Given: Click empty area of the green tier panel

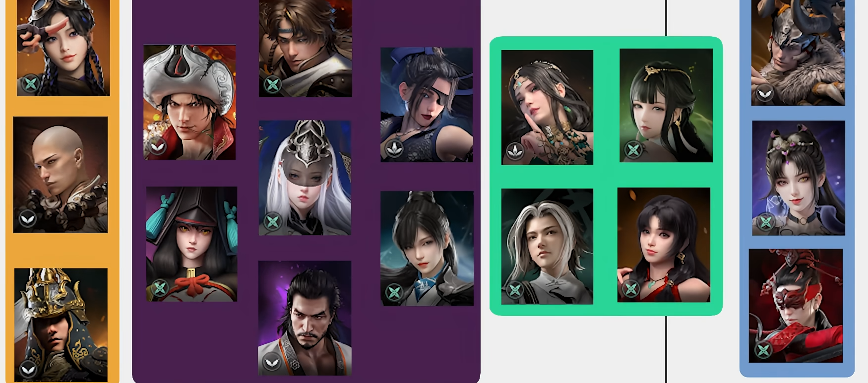Looking at the screenshot, I should [x=606, y=176].
